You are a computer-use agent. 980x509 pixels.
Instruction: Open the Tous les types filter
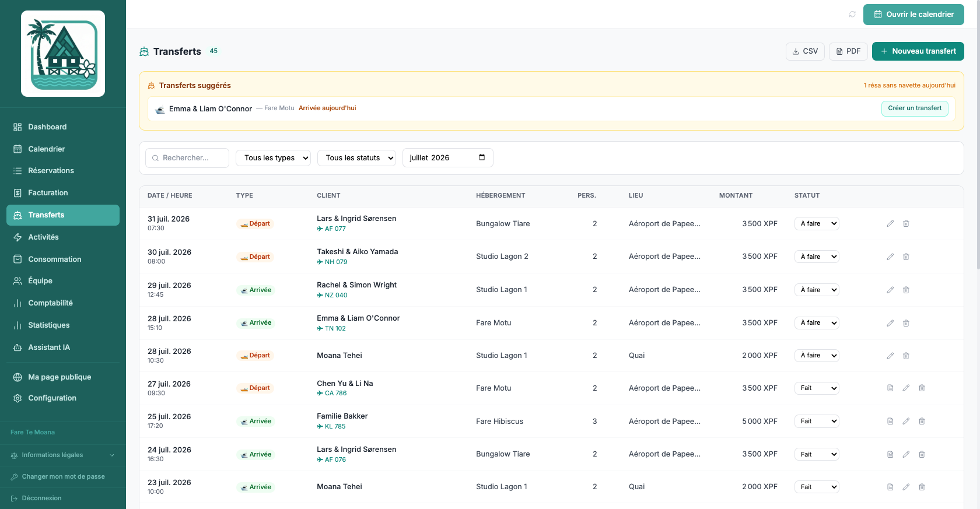273,158
